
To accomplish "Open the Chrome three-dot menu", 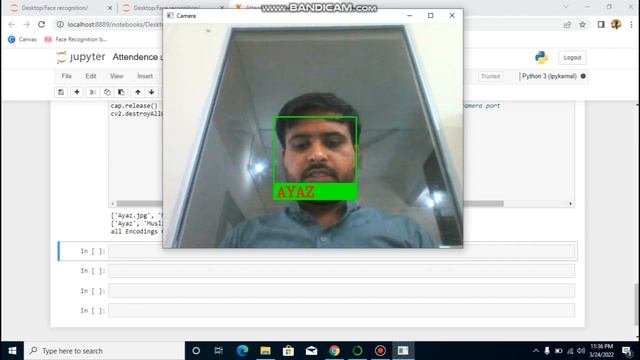I will 631,24.
